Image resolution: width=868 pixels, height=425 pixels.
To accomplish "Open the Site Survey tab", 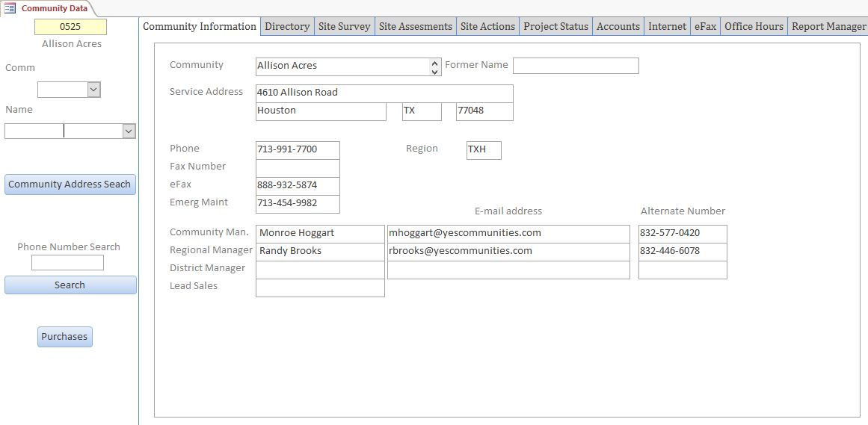I will (x=344, y=26).
